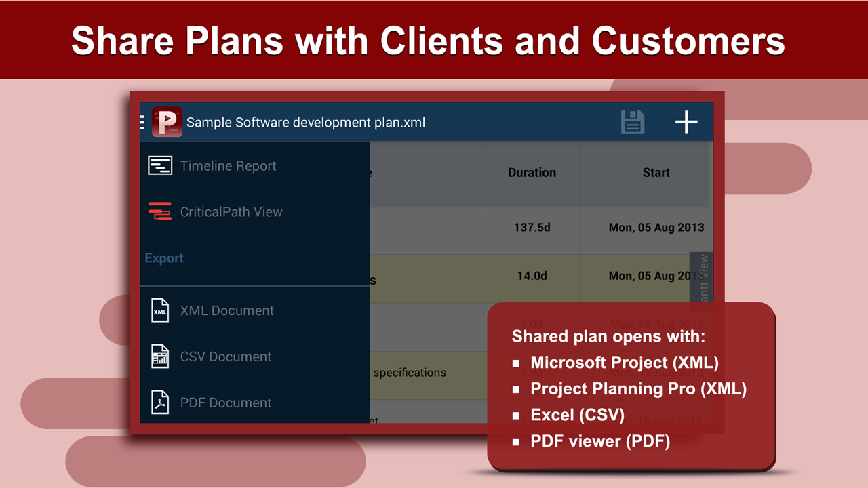Open the CSV Document export option
Viewport: 868px width, 488px height.
click(225, 356)
